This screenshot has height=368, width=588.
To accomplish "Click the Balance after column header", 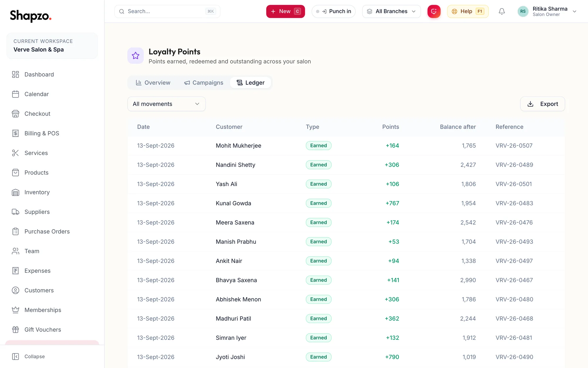I will (x=458, y=127).
